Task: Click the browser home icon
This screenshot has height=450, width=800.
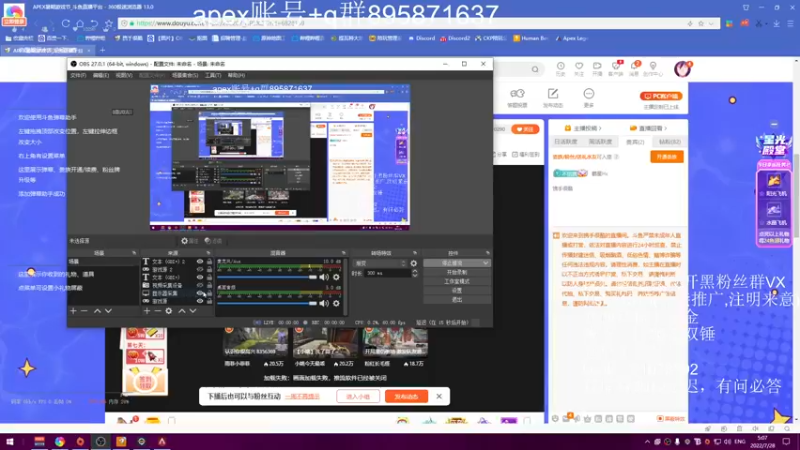Action: (80, 23)
